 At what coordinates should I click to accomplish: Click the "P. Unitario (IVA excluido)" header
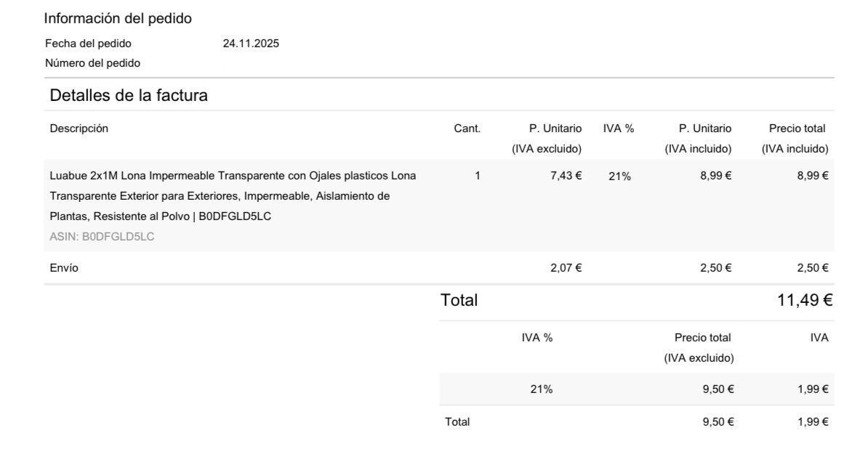[x=547, y=139]
